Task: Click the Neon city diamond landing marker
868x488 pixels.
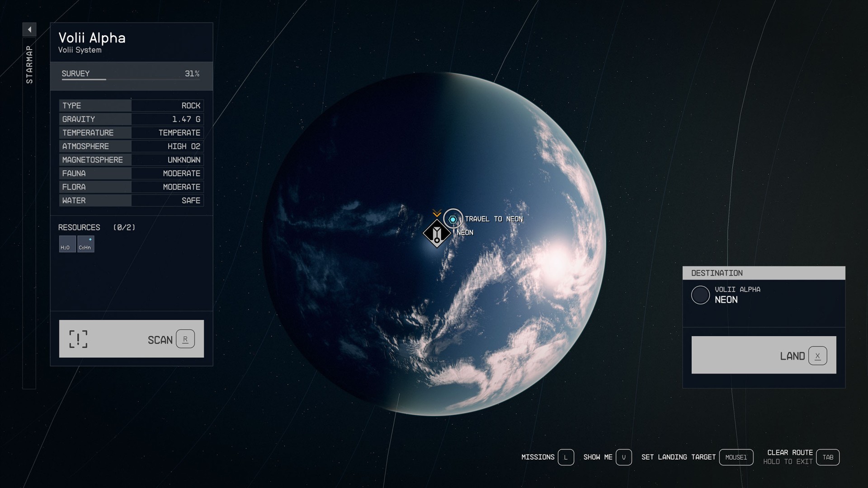Action: [437, 234]
